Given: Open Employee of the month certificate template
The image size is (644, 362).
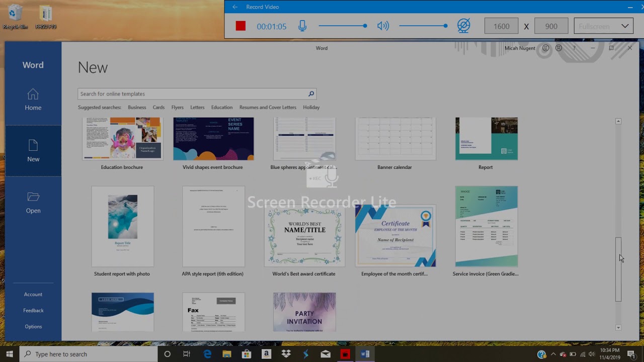Looking at the screenshot, I should click(x=395, y=235).
